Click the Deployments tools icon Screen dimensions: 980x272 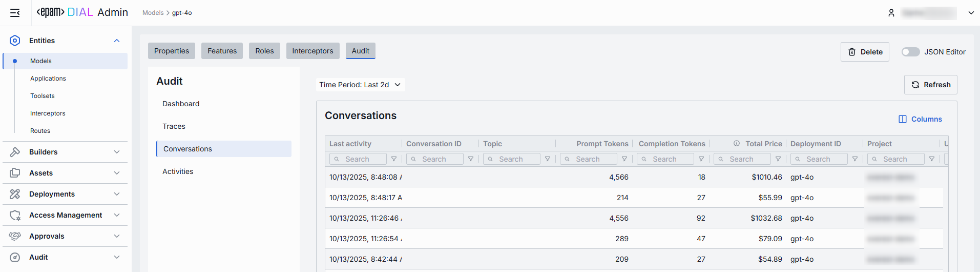click(15, 194)
